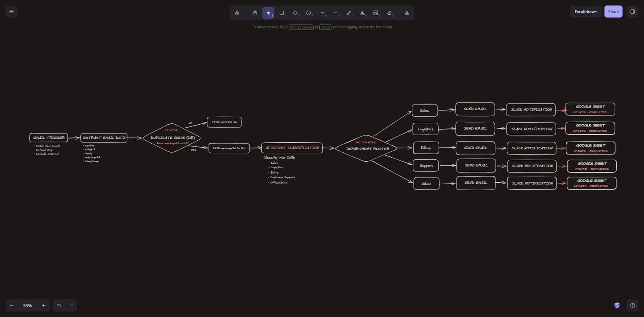Activate the Selection arrow tool
This screenshot has height=317, width=644.
pyautogui.click(x=268, y=13)
